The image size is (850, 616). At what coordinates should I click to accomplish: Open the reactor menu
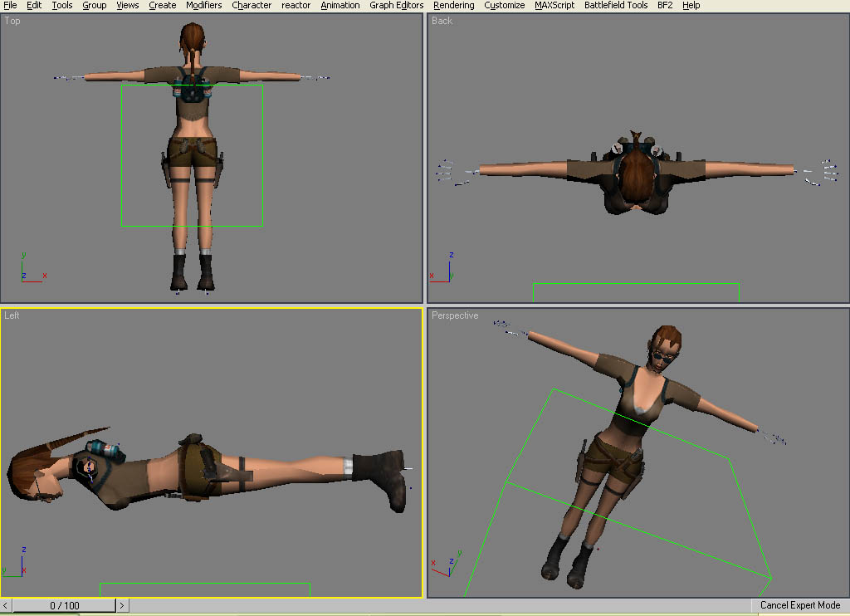[296, 6]
